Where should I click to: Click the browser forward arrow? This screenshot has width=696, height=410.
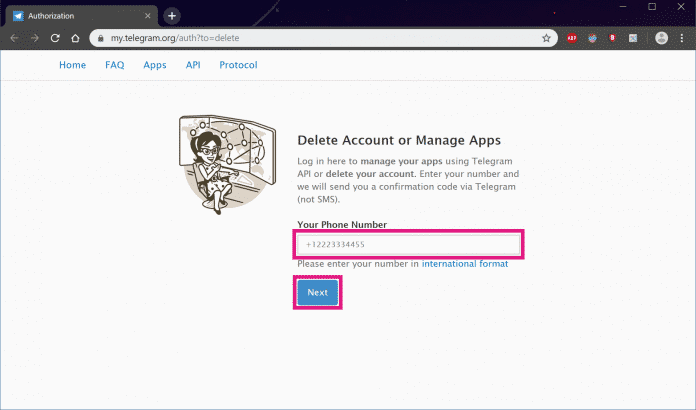tap(35, 38)
